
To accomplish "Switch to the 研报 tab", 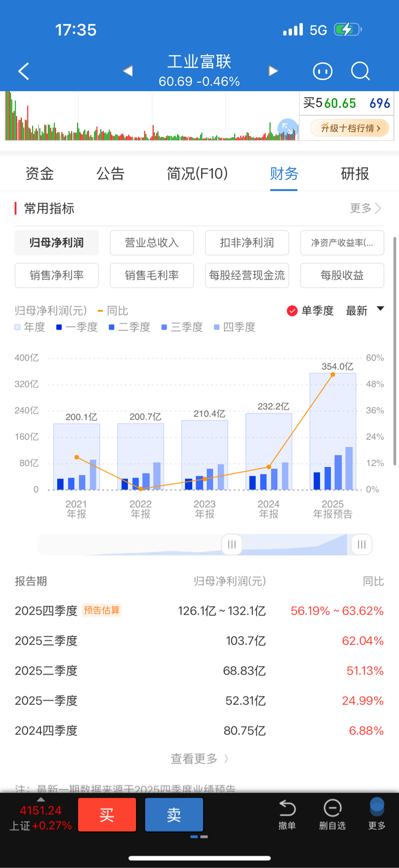I will 355,173.
